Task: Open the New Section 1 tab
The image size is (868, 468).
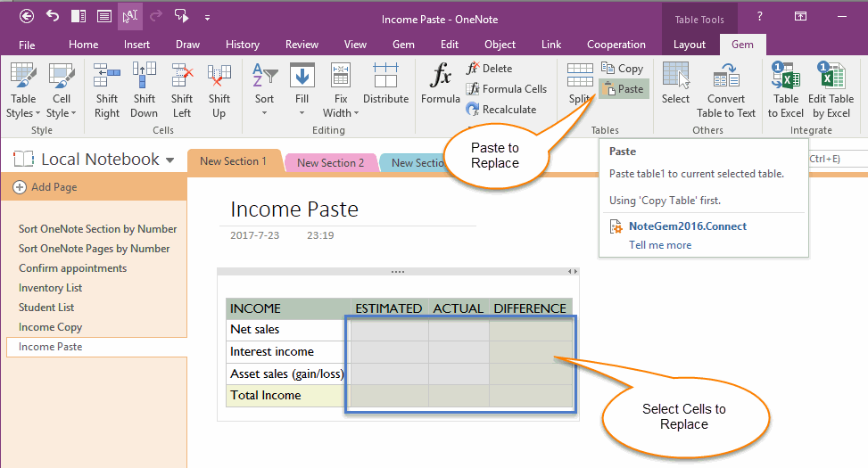Action: (x=233, y=161)
